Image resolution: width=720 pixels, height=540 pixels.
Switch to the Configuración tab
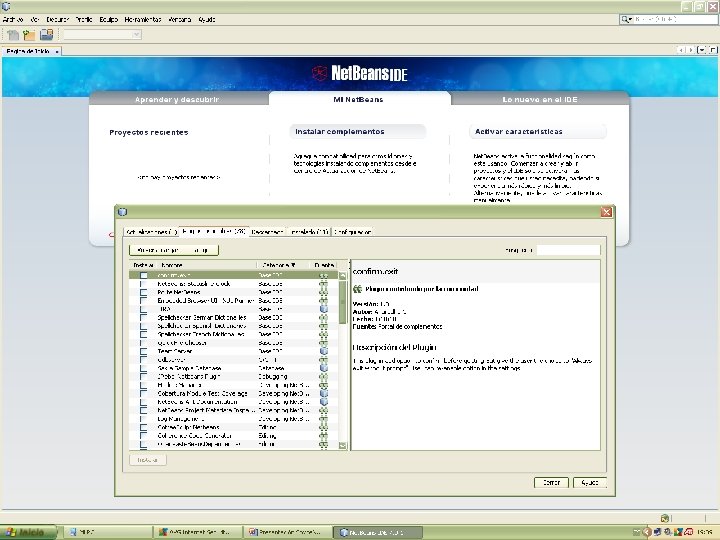pyautogui.click(x=353, y=232)
